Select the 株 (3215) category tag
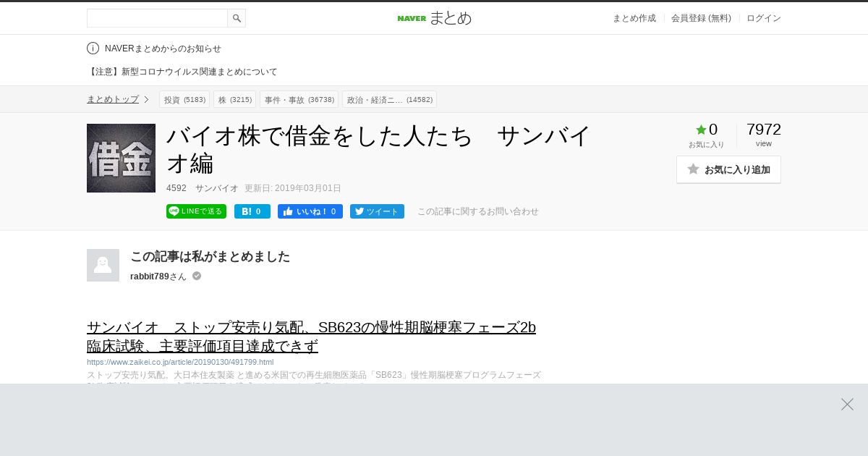Screen dimensions: 868x456 [235, 99]
